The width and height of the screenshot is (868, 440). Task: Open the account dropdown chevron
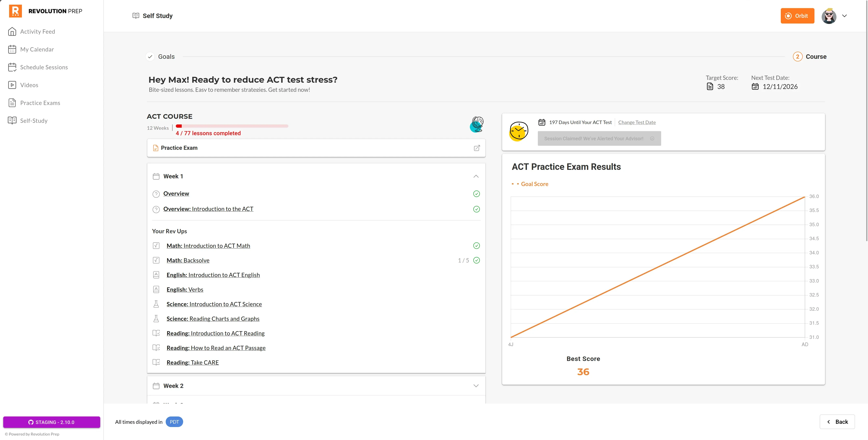844,16
